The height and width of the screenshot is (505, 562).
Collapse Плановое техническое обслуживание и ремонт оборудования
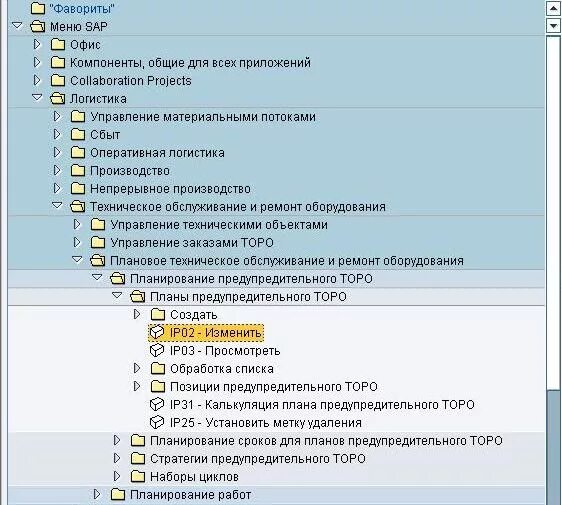point(77,259)
